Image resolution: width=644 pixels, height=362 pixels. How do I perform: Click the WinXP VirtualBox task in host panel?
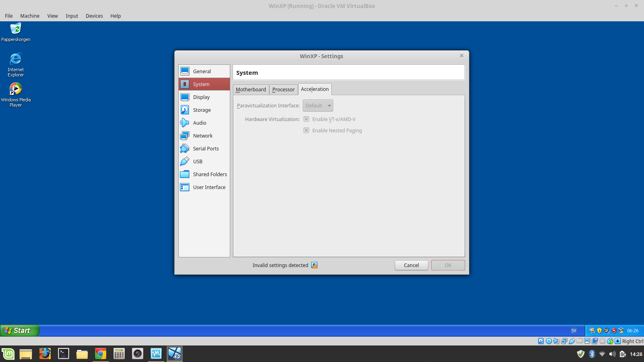coord(175,354)
